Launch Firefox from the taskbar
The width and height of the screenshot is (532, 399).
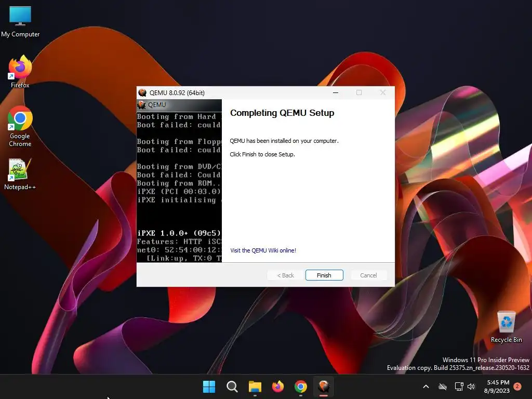[x=278, y=387]
